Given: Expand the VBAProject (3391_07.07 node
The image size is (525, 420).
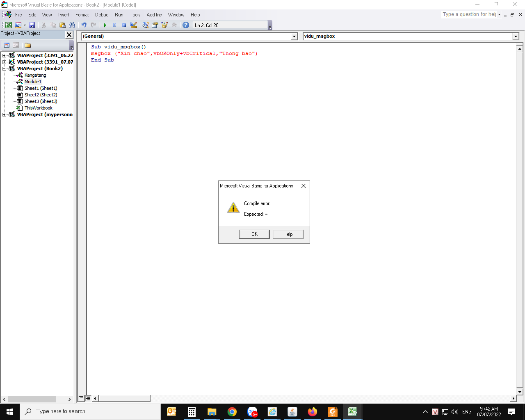Looking at the screenshot, I should (5, 62).
